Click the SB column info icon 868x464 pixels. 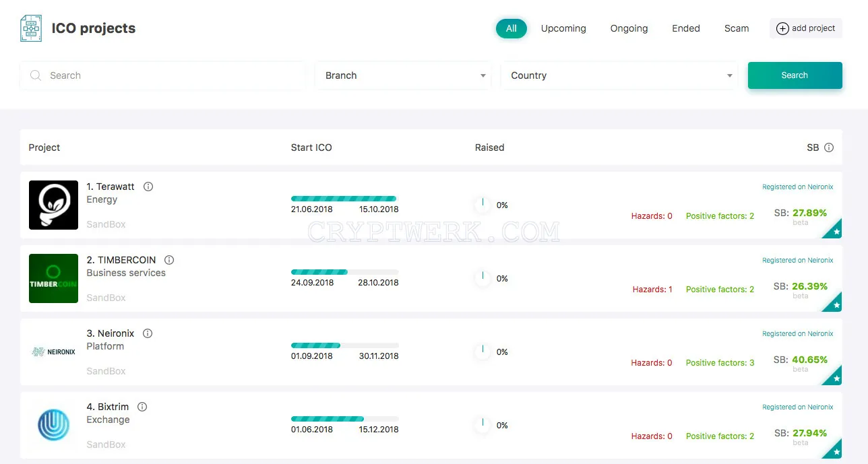829,147
